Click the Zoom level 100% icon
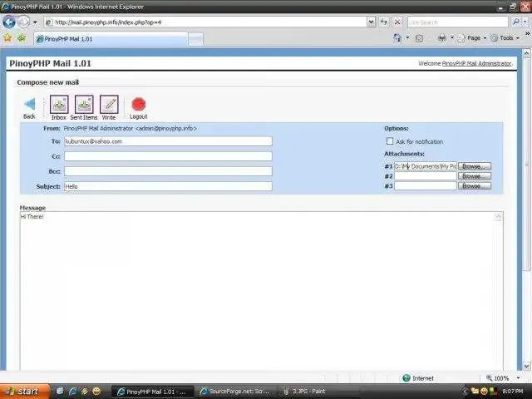This screenshot has width=532, height=399. (489, 377)
